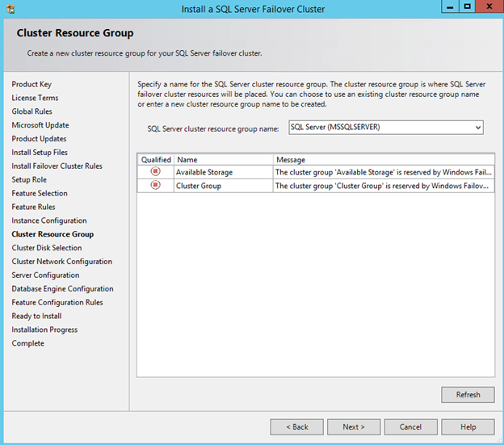Sort by the Qualified column header
The width and height of the screenshot is (504, 445).
coord(155,160)
